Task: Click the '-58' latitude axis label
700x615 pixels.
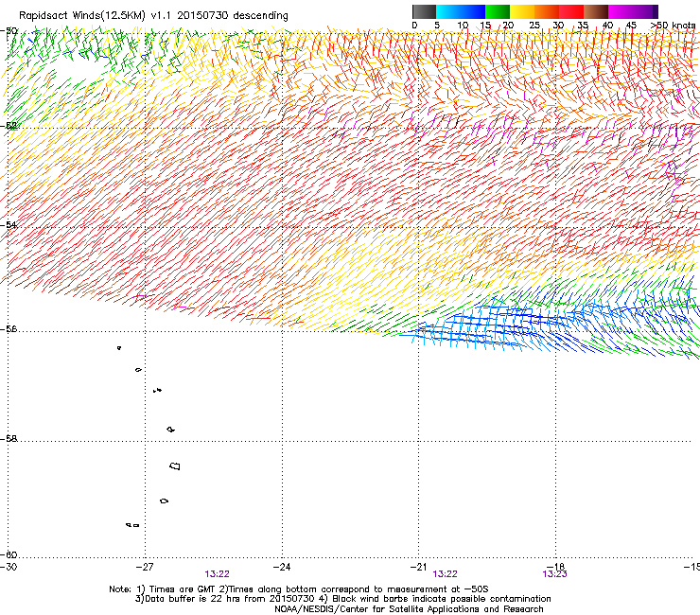Action: [9, 439]
